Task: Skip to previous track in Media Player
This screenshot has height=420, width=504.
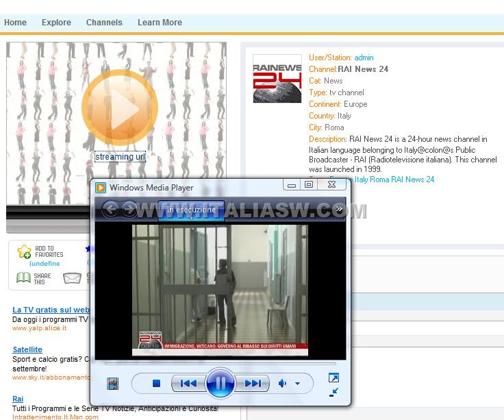Action: (x=189, y=383)
